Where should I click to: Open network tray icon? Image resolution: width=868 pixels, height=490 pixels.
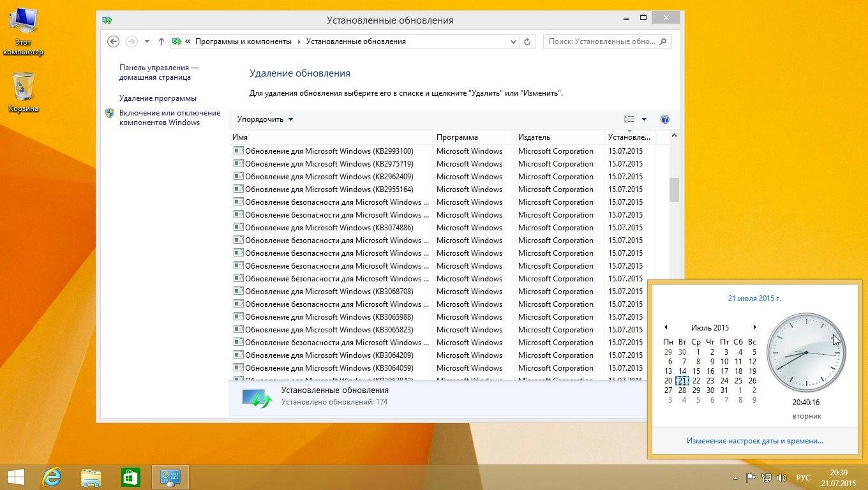click(766, 478)
